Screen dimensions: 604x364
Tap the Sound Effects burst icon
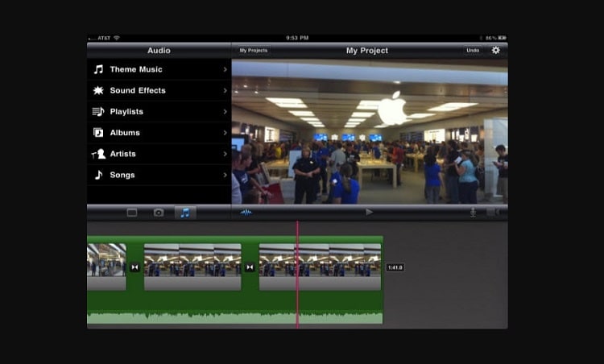pos(98,90)
